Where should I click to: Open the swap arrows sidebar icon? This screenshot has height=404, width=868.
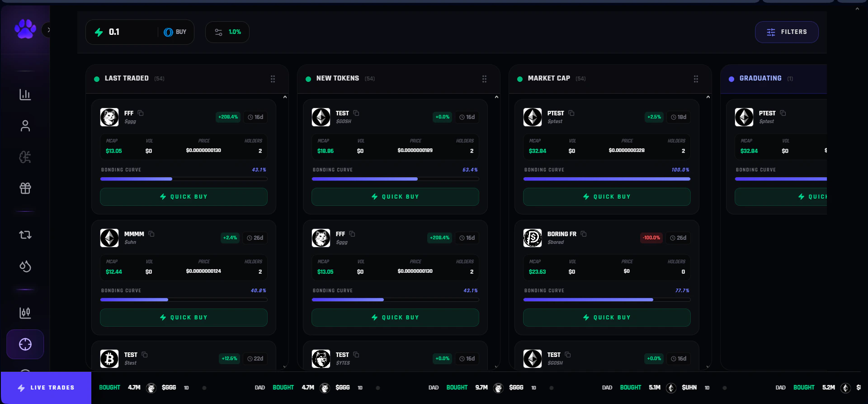[x=25, y=235]
